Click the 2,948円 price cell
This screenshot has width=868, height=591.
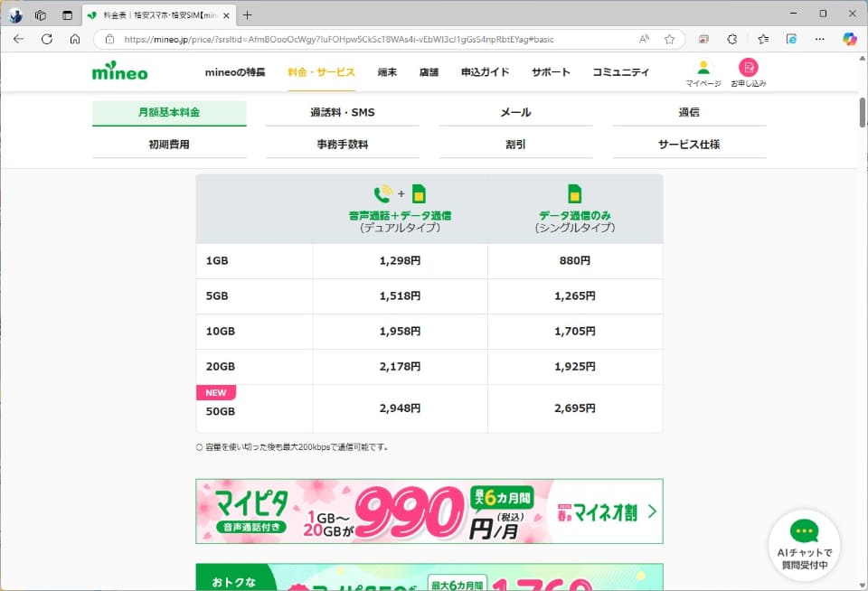(400, 408)
